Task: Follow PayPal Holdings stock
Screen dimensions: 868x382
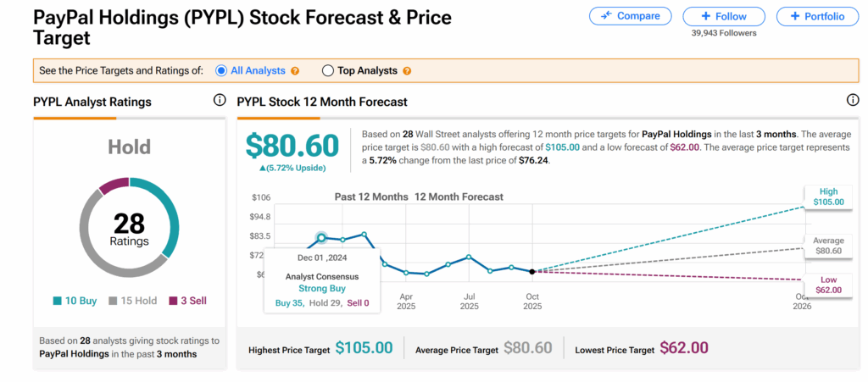Action: pyautogui.click(x=724, y=16)
